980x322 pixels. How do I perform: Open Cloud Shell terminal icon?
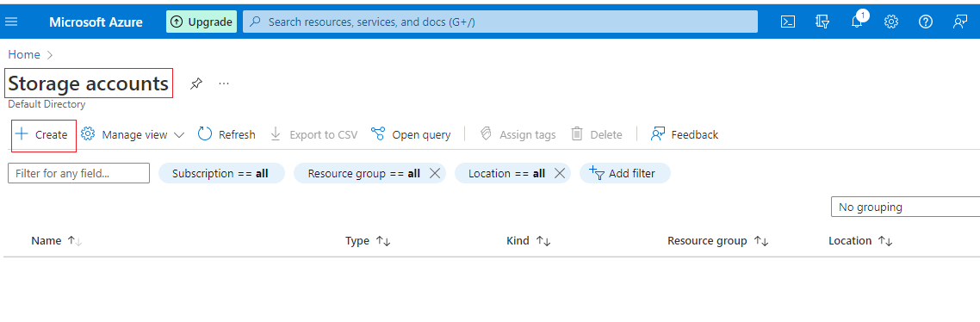(788, 22)
